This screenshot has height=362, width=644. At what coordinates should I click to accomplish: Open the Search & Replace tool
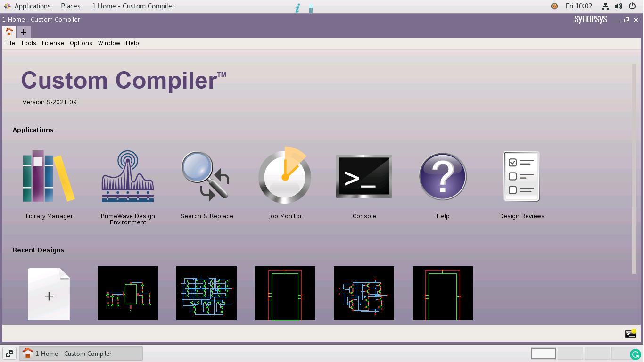pos(206,176)
